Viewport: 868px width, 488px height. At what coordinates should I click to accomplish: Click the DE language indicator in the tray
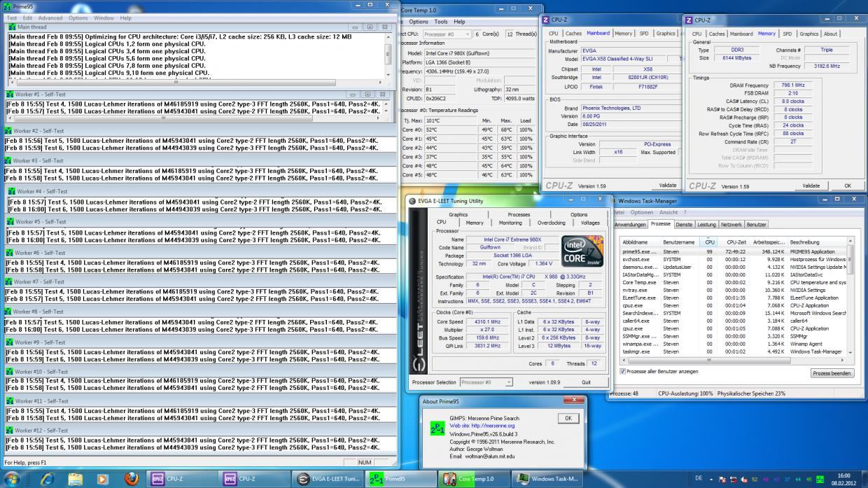click(698, 479)
